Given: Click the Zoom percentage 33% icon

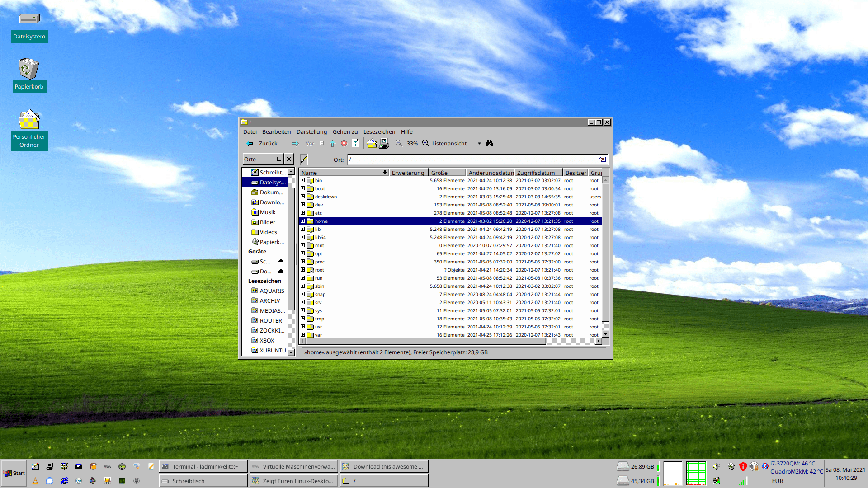Looking at the screenshot, I should pos(412,143).
